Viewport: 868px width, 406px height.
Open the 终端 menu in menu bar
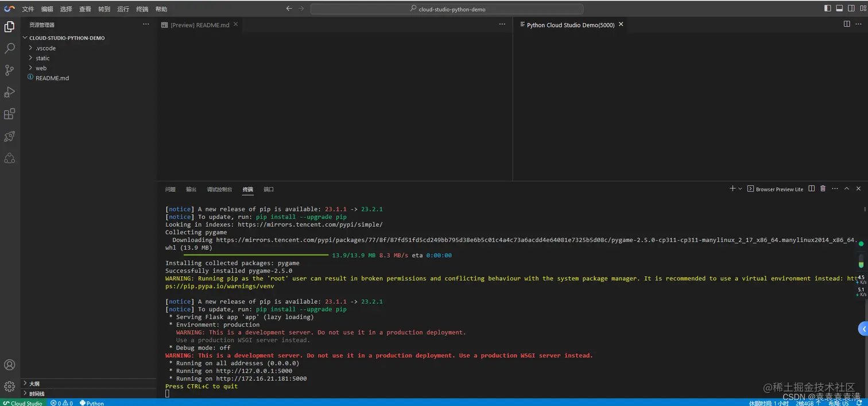point(142,9)
